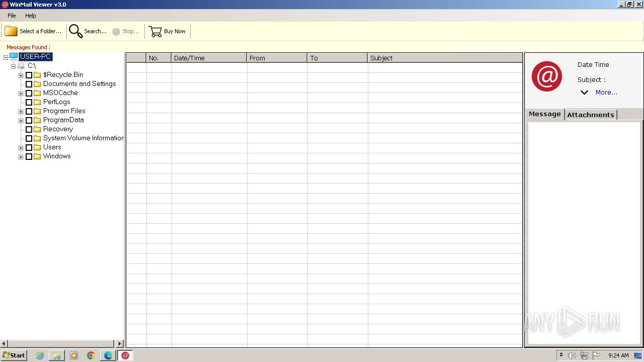Switch to the Attachments tab
This screenshot has width=644, height=362.
[x=591, y=115]
